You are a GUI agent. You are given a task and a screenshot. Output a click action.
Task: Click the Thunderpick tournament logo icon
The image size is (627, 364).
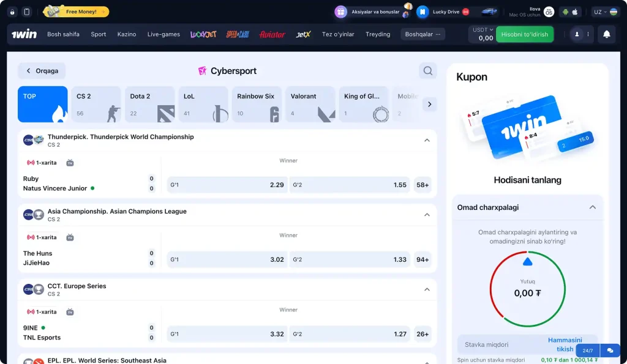coord(39,140)
